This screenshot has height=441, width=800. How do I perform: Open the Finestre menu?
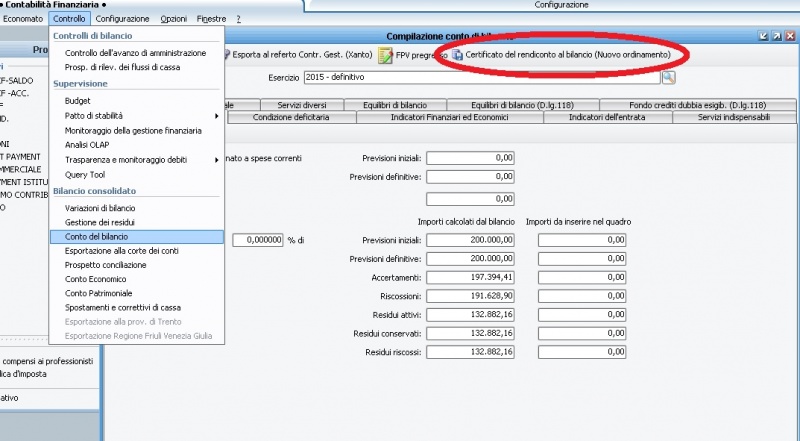pos(212,19)
